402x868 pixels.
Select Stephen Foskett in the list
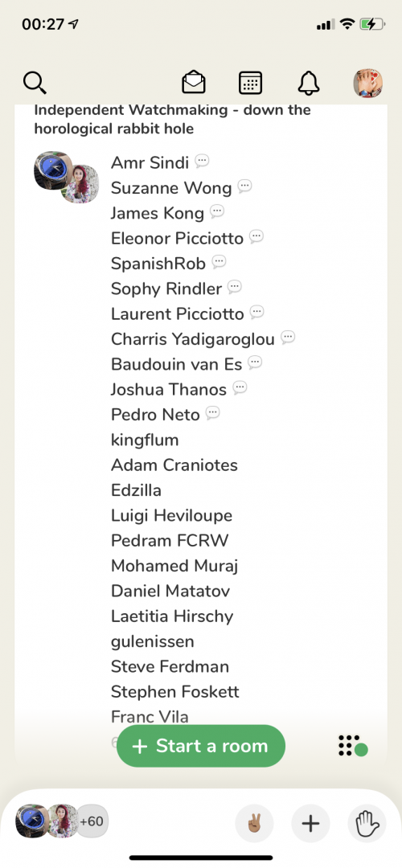(175, 691)
